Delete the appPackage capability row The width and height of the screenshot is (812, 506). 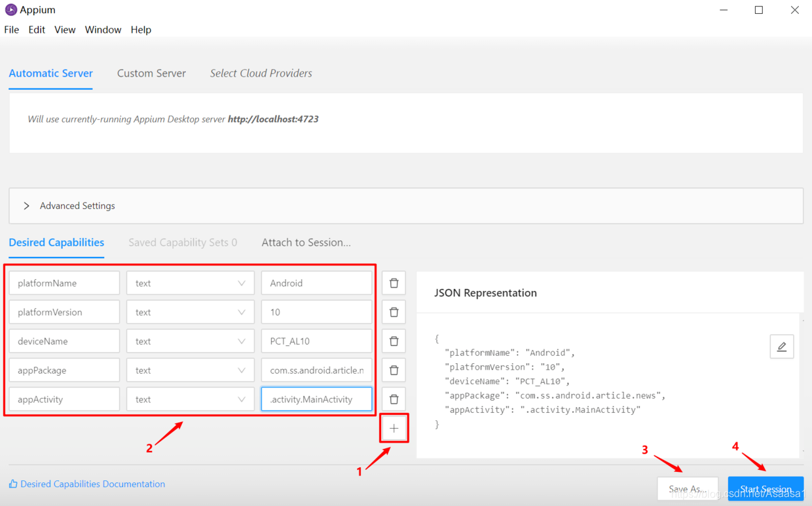click(x=394, y=370)
